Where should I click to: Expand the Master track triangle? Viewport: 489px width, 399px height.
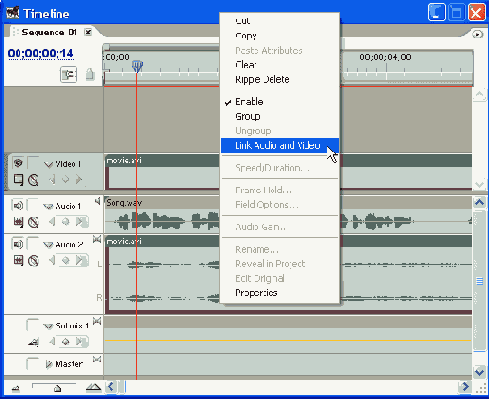(x=49, y=364)
